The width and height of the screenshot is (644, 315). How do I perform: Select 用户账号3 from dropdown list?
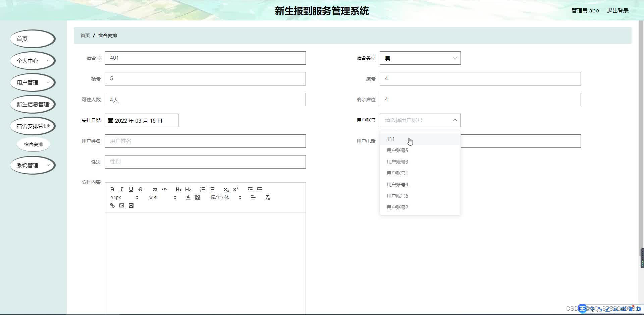click(x=420, y=162)
